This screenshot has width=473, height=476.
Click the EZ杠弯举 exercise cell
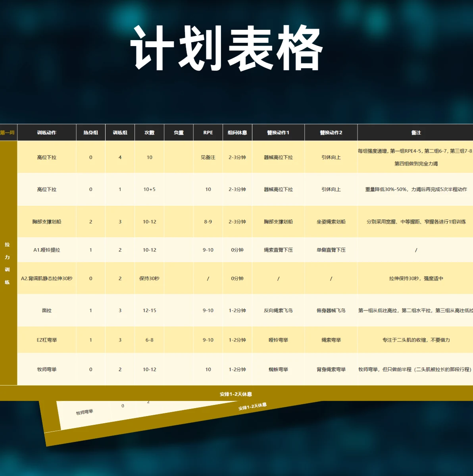pos(47,340)
